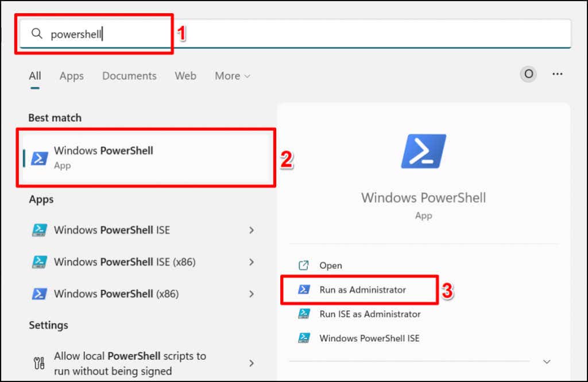The image size is (588, 382).
Task: Click the Best match heading
Action: tap(55, 118)
